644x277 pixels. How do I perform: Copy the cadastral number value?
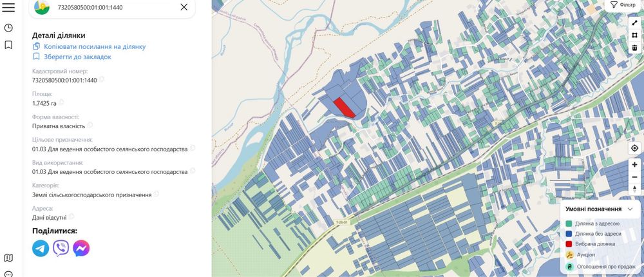[102, 79]
